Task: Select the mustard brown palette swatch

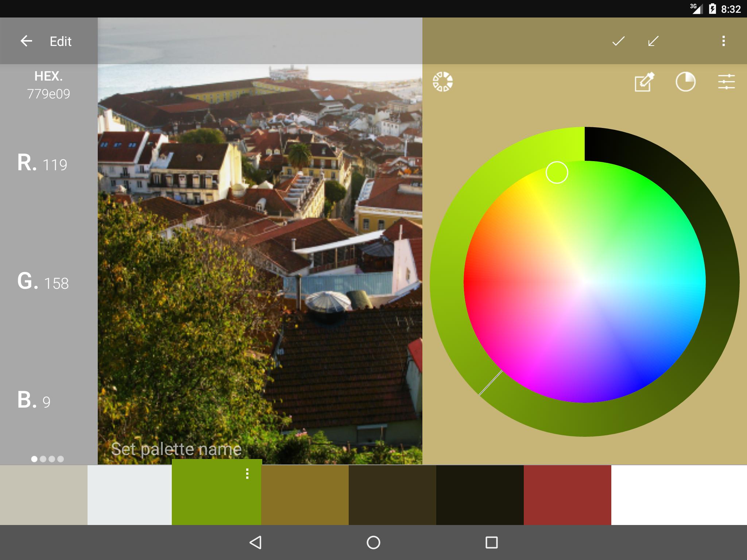Action: pyautogui.click(x=305, y=495)
